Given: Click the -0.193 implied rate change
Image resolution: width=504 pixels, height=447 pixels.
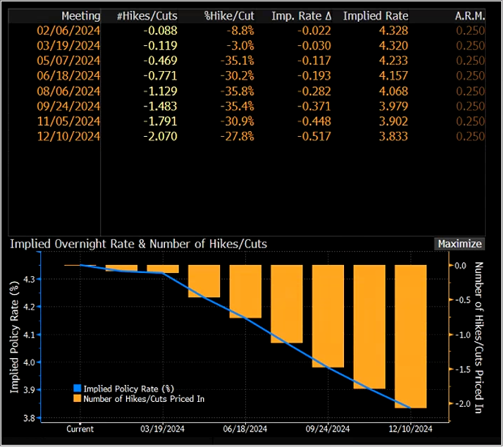Looking at the screenshot, I should pyautogui.click(x=314, y=76).
